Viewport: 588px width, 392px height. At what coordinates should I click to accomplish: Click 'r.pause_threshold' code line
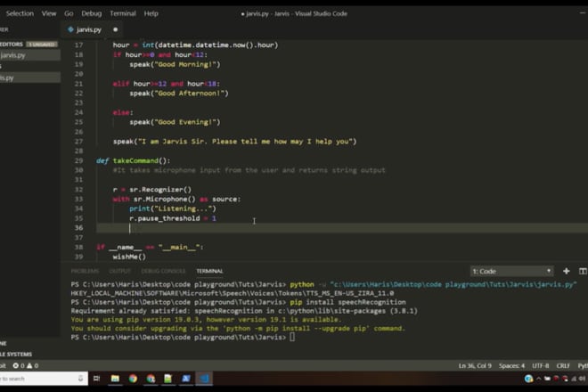point(173,218)
